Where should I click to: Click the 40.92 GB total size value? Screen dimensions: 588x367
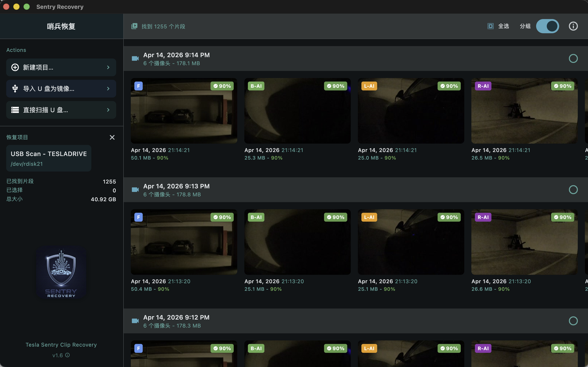[x=104, y=199]
